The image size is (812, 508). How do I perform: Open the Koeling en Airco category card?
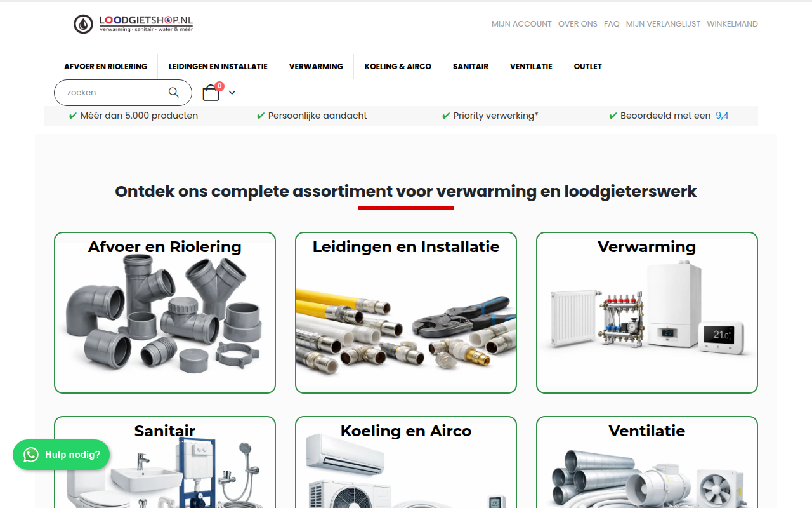(406, 462)
